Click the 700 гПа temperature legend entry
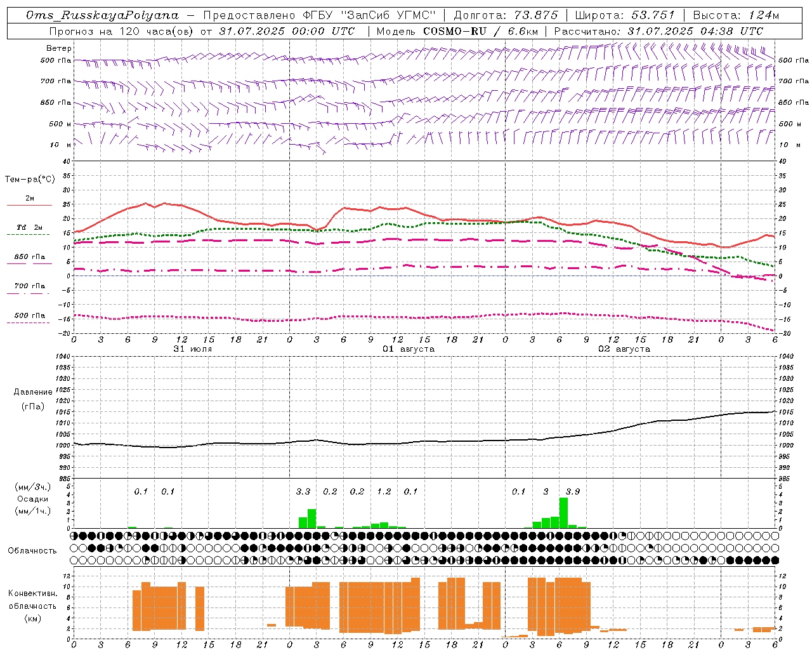Screen dimensions: 812x650 coord(29,286)
